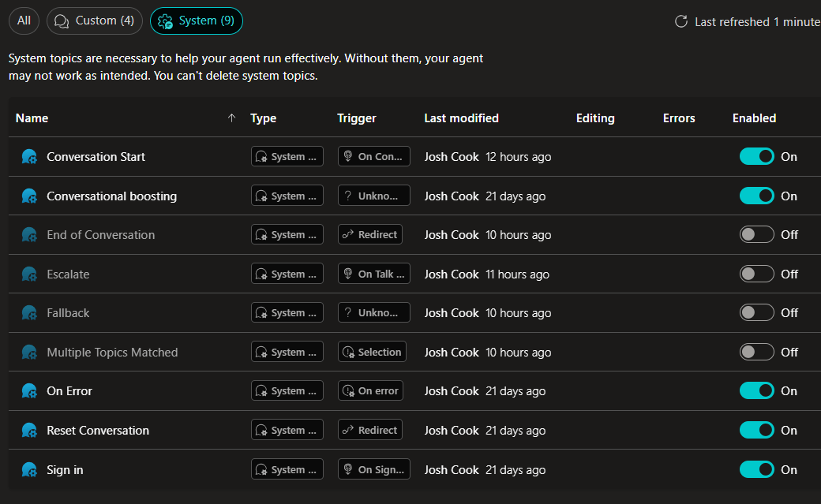This screenshot has height=504, width=821.
Task: Click the Selection trigger badge
Action: [372, 352]
